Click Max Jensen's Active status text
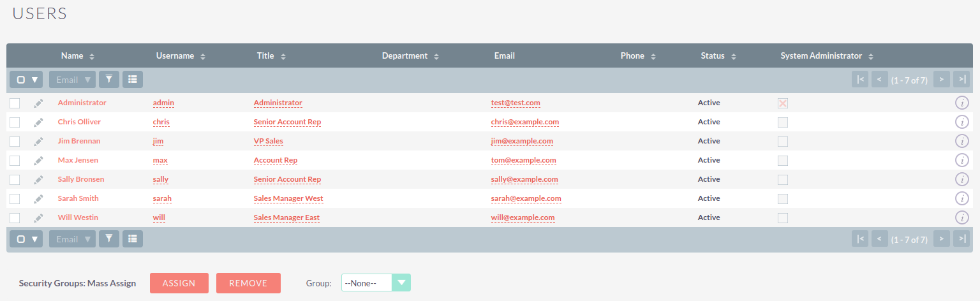This screenshot has width=980, height=301. (709, 160)
